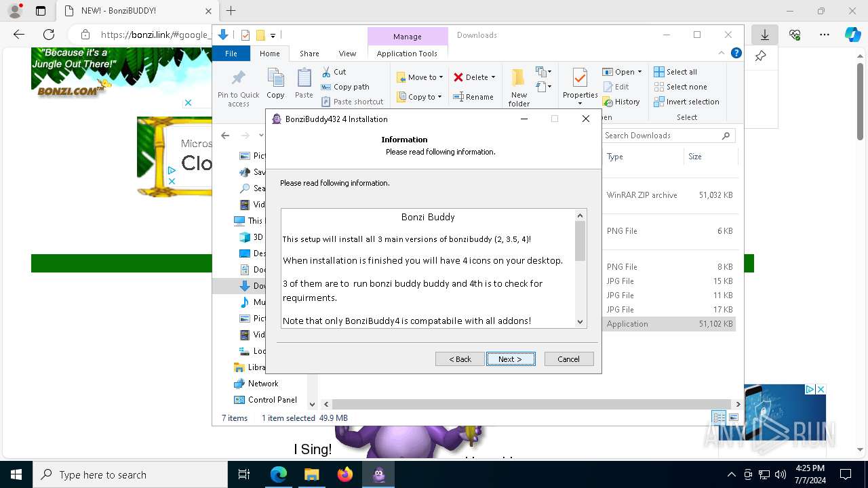This screenshot has height=488, width=868.
Task: Create a New folder
Action: [x=519, y=87]
